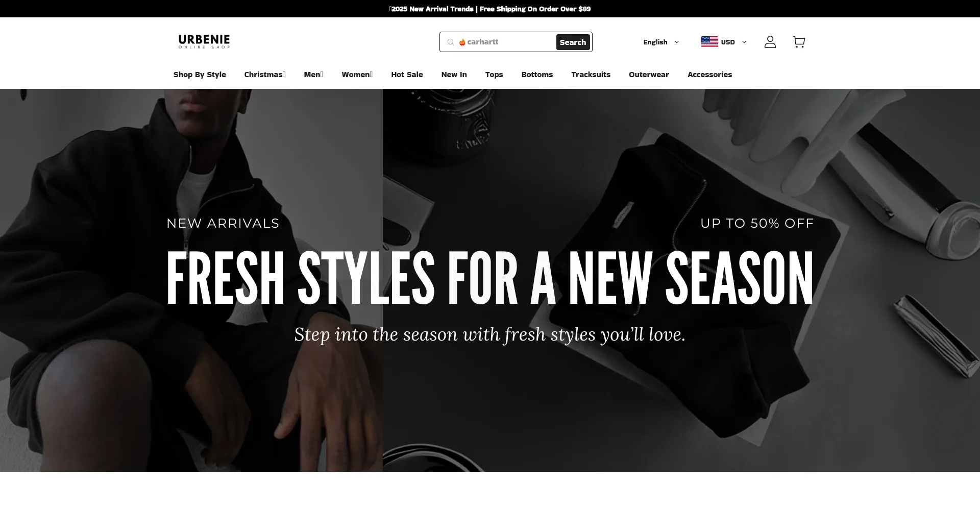Expand the Women category menu

(x=357, y=75)
